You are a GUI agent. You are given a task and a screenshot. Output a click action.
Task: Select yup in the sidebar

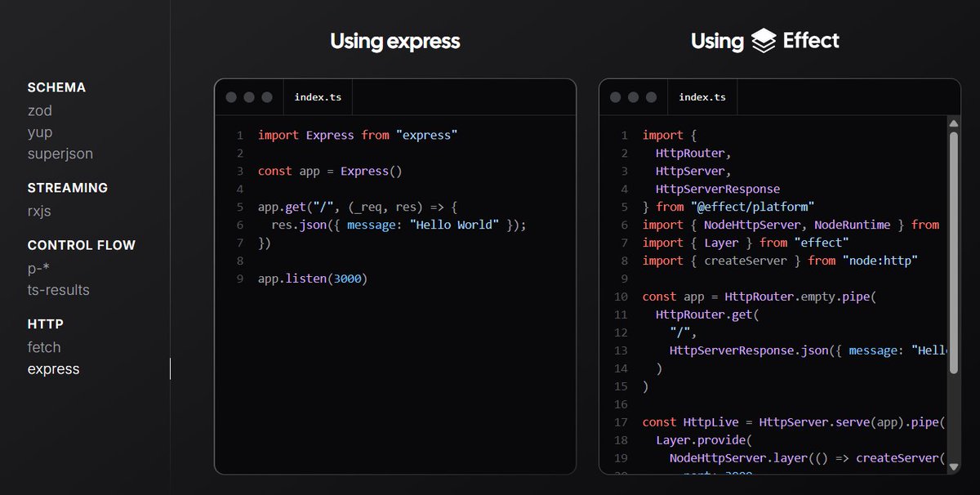39,132
